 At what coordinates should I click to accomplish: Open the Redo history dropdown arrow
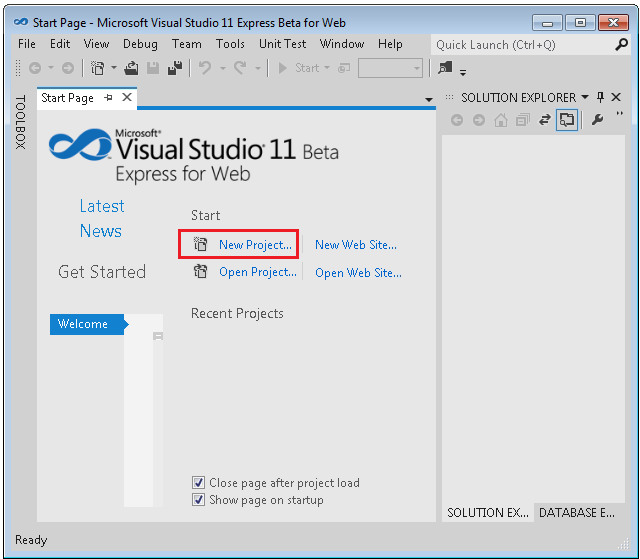(258, 68)
